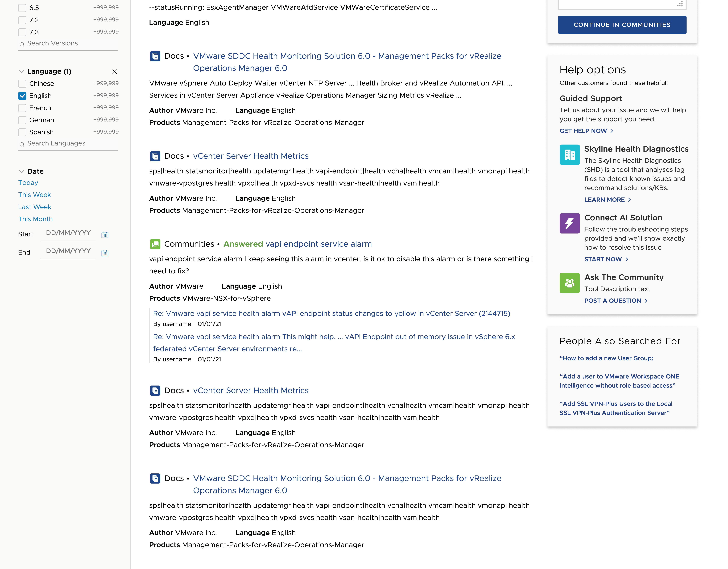Click Communities icon next to vapi endpoint alarm
Image resolution: width=728 pixels, height=569 pixels.
coord(155,244)
